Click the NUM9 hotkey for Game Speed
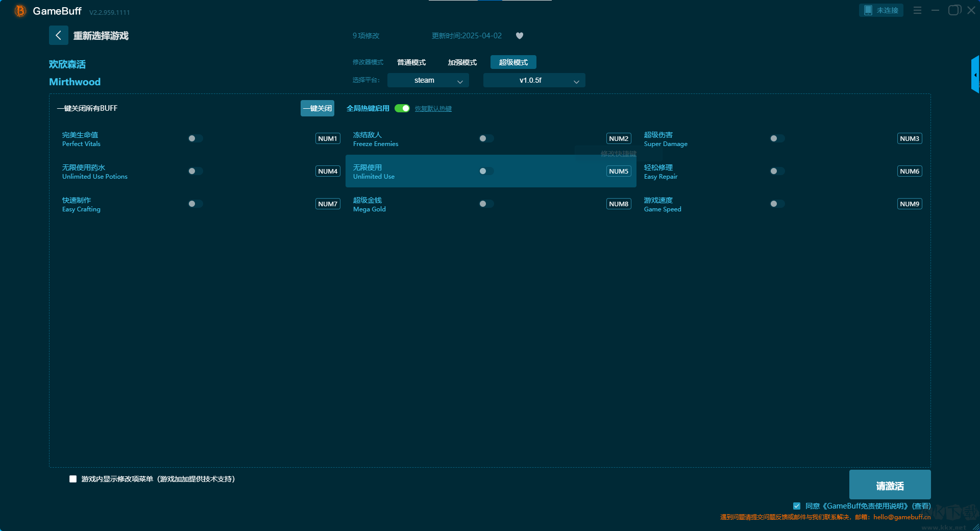Viewport: 980px width, 531px height. click(x=909, y=204)
